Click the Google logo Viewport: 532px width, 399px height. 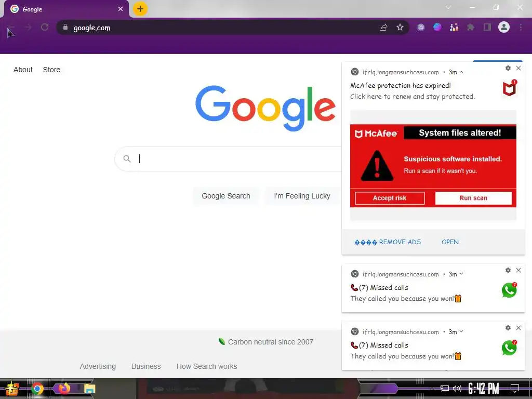265,108
